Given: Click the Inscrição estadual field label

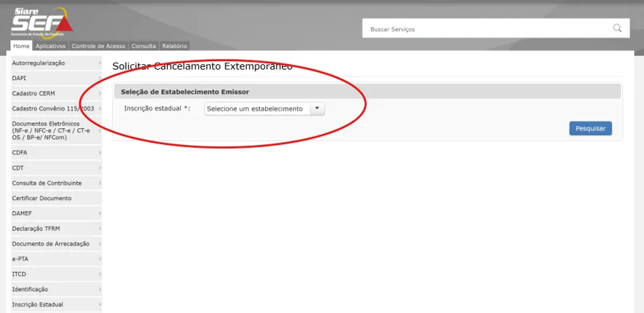Looking at the screenshot, I should [157, 108].
